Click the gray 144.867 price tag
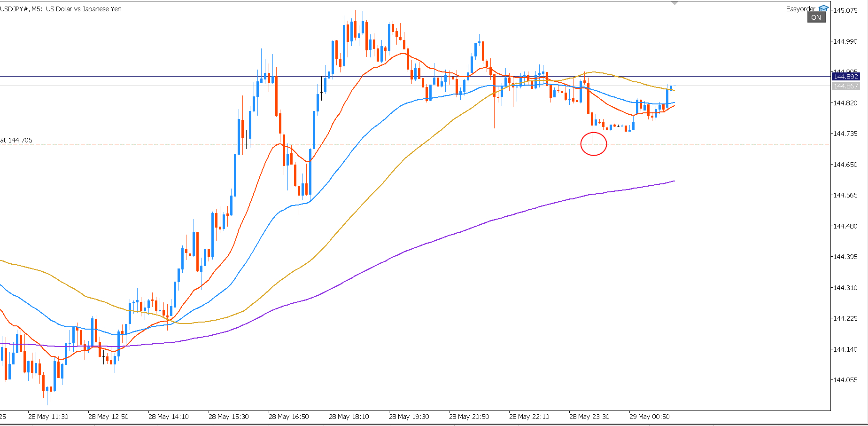868x426 pixels. tap(845, 86)
